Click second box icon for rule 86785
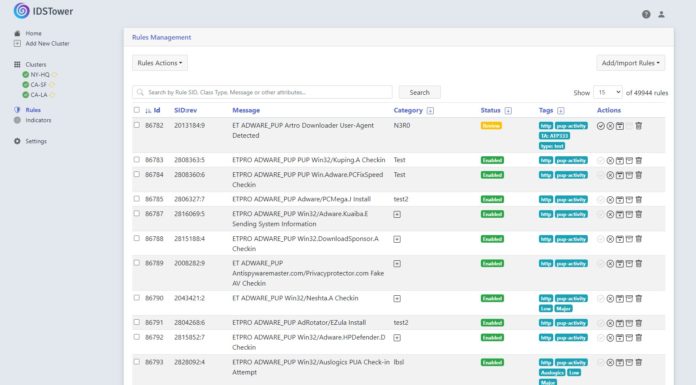The height and width of the screenshot is (385, 696). pos(629,200)
